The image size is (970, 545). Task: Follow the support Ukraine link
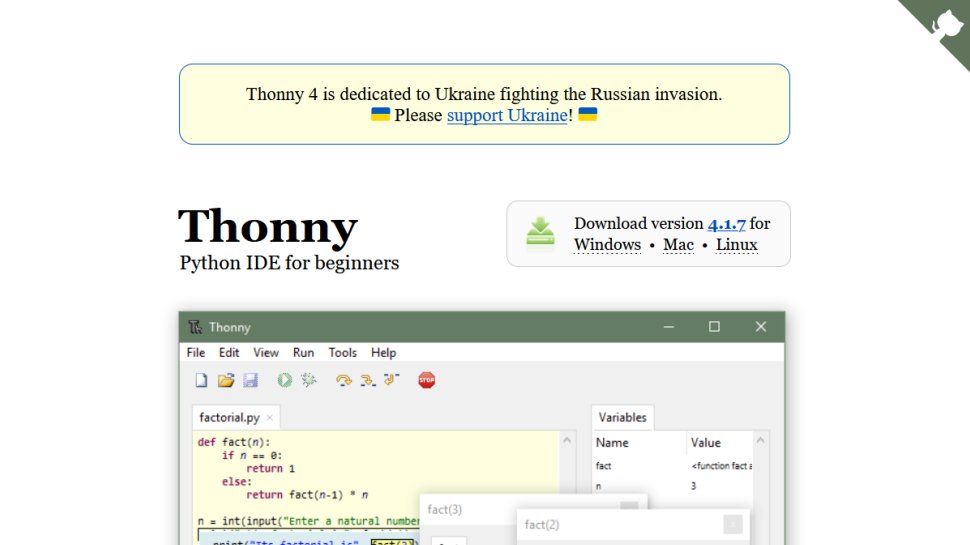coord(507,116)
